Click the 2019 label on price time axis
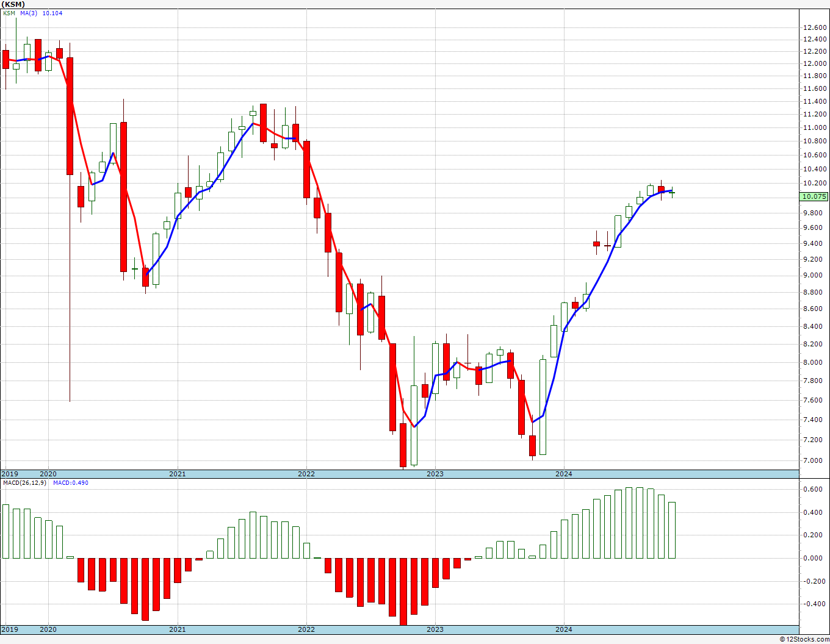Viewport: 830px width, 644px height. click(x=10, y=474)
